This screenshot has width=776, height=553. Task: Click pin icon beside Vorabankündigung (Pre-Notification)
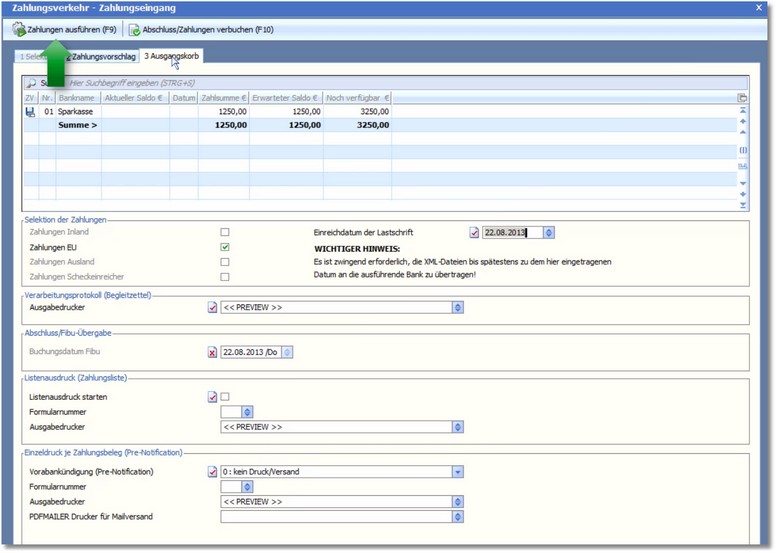click(x=212, y=472)
